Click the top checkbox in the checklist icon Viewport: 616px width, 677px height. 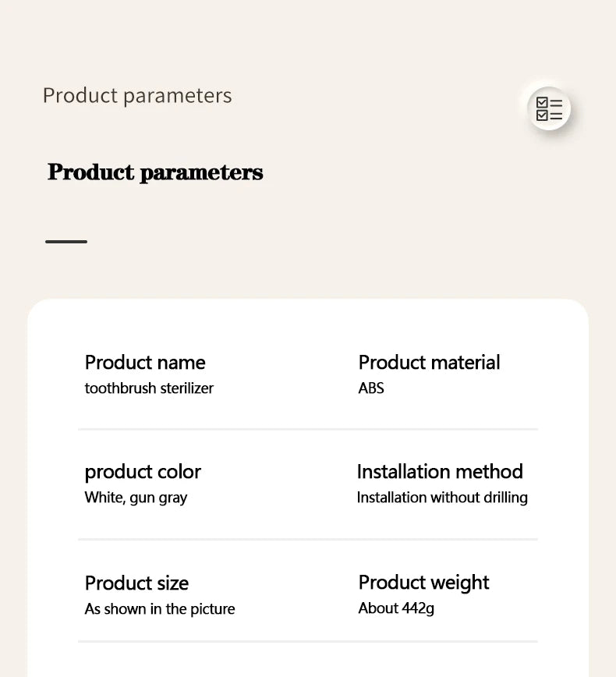[542, 103]
